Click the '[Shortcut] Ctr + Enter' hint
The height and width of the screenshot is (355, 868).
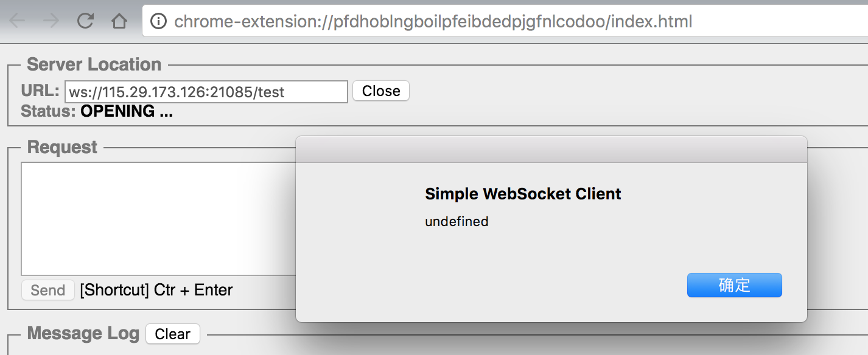click(x=156, y=290)
